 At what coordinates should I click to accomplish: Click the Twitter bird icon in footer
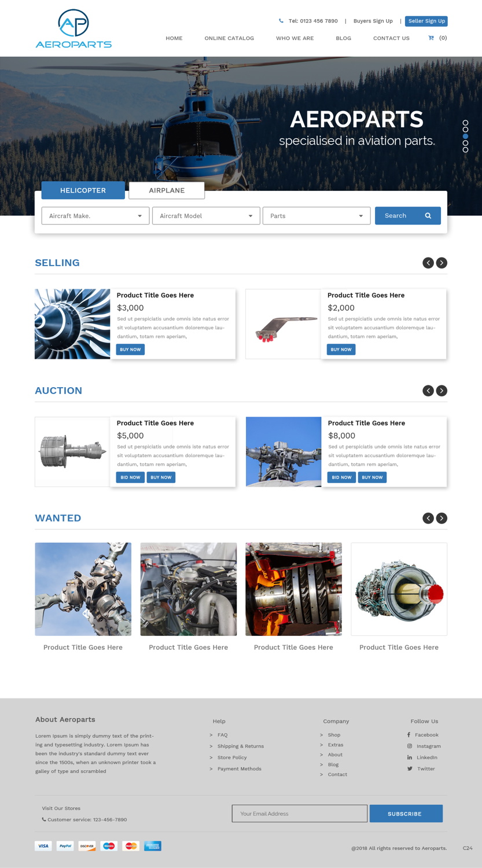click(410, 768)
